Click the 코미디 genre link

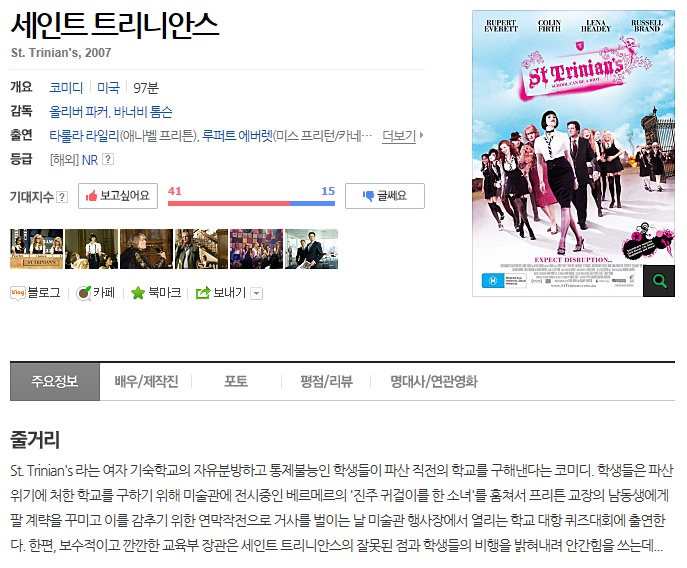click(x=66, y=88)
